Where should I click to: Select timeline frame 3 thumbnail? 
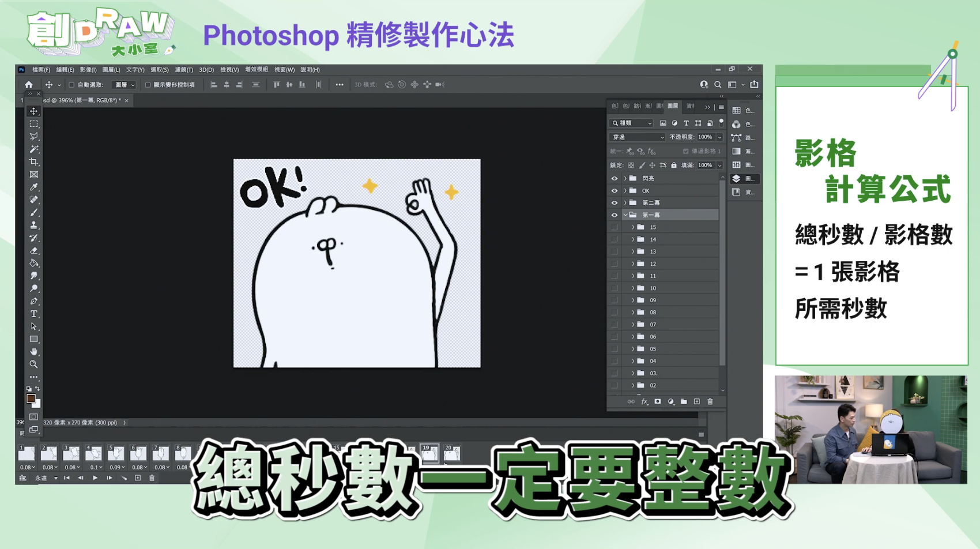pos(71,453)
